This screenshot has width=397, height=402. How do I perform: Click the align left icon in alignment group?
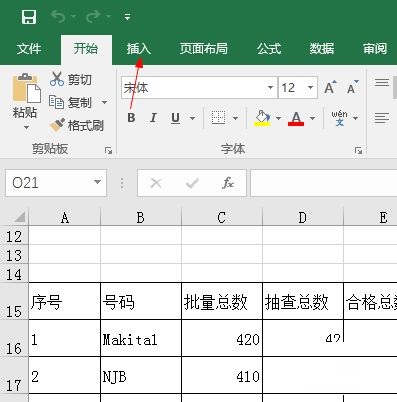click(x=382, y=118)
